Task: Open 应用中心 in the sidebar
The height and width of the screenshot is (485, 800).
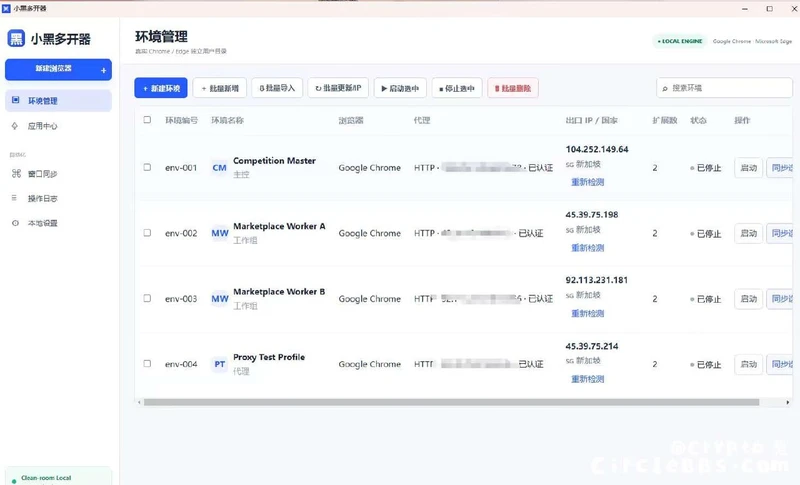Action: tap(58, 125)
